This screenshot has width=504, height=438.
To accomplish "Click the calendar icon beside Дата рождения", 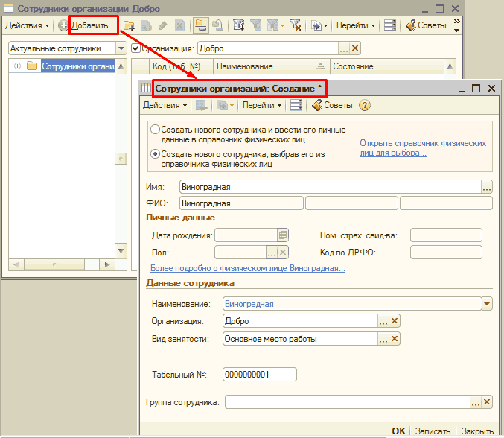I will 283,235.
